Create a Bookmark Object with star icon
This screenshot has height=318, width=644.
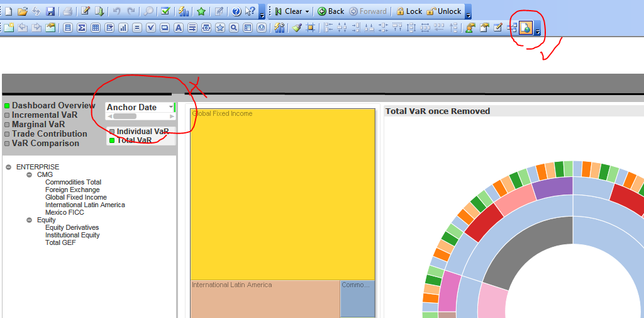tap(221, 28)
